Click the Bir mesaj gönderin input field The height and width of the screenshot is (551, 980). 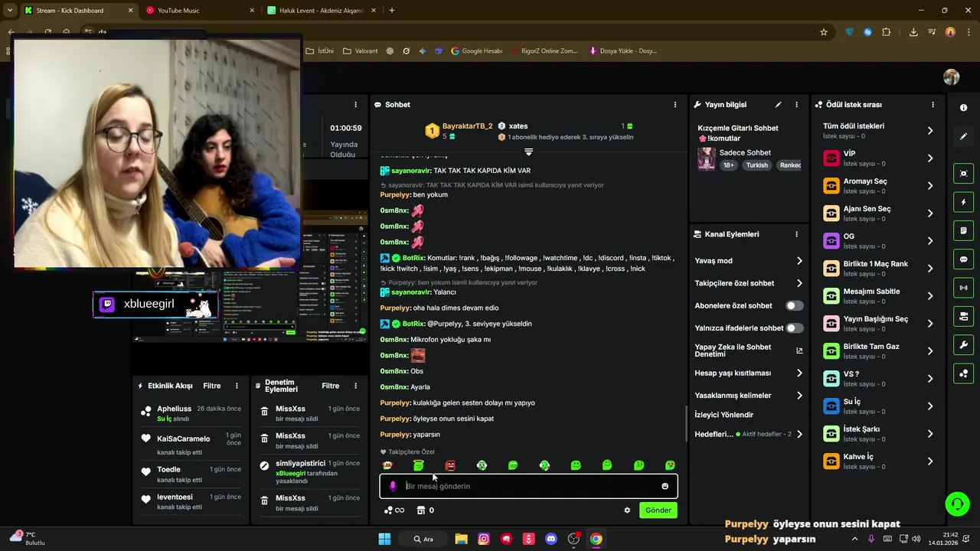(528, 486)
